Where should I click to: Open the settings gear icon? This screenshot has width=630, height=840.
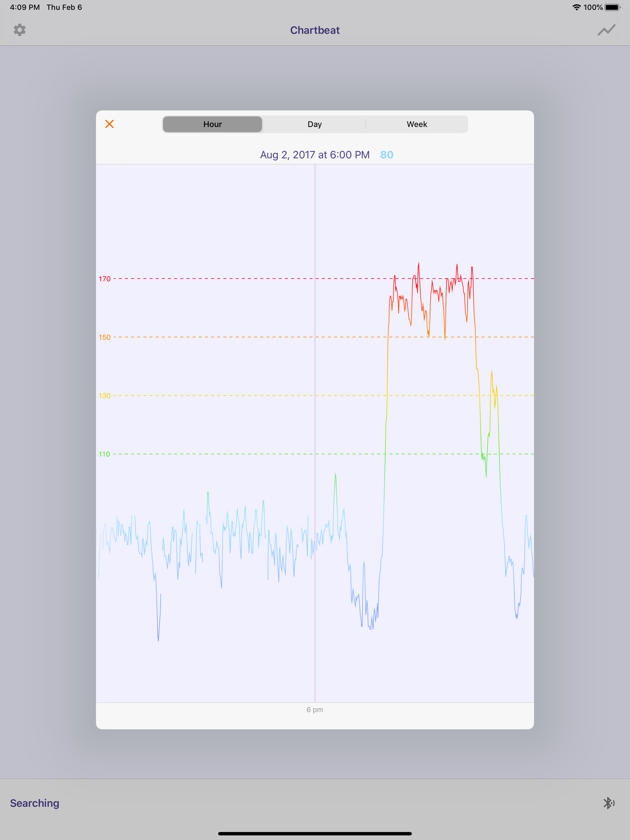[20, 30]
